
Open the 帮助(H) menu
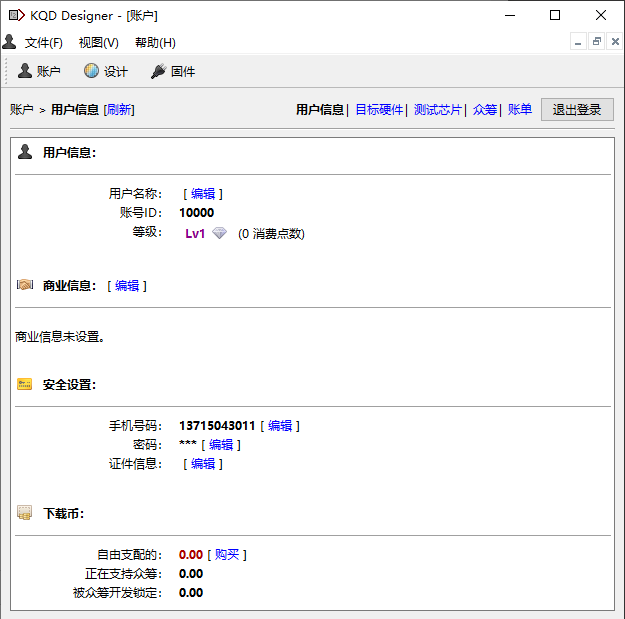[x=155, y=43]
